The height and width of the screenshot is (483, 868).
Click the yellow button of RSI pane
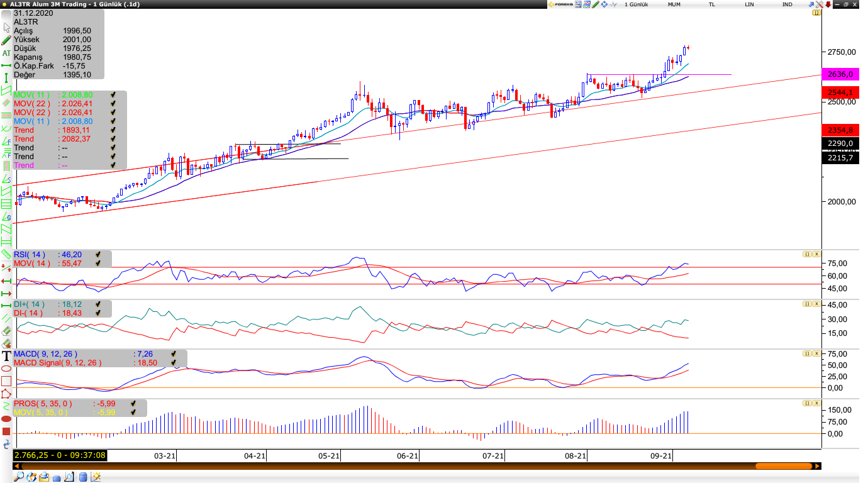[x=806, y=254]
